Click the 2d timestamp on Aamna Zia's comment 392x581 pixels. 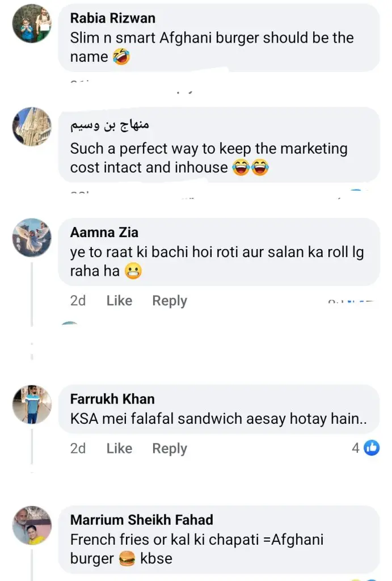(x=78, y=301)
